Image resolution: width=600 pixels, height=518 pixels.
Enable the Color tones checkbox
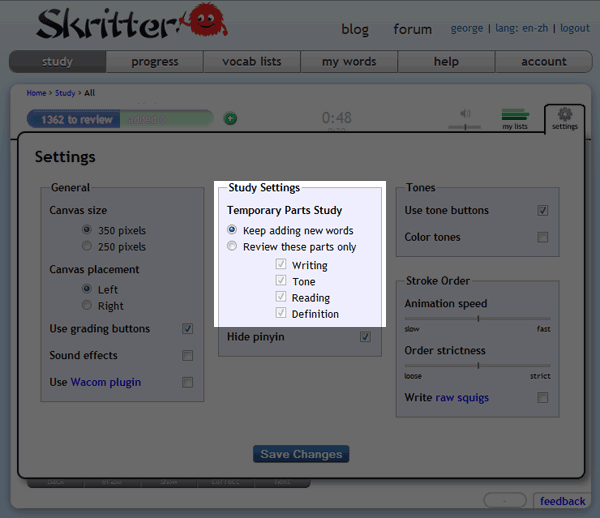(x=543, y=237)
